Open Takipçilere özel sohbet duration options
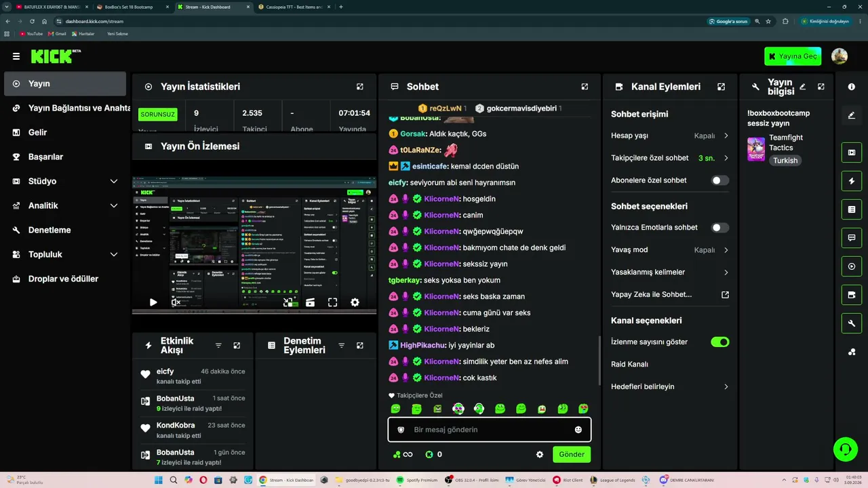This screenshot has width=868, height=488. [670, 158]
